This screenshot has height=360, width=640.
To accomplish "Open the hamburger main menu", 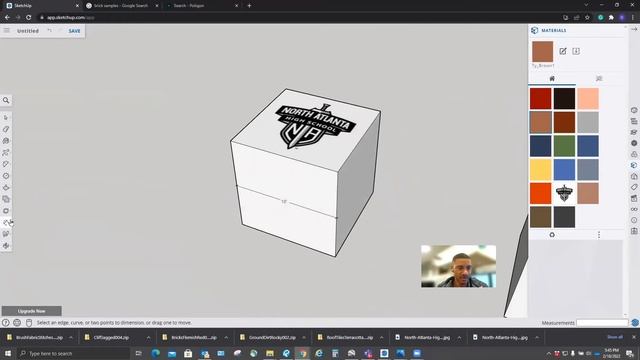I will (7, 31).
